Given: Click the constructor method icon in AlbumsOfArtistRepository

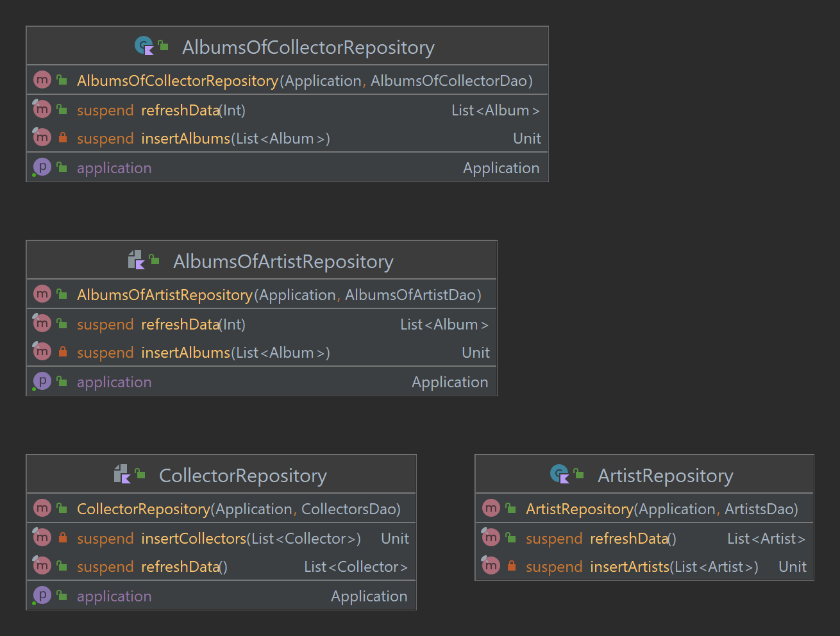Looking at the screenshot, I should 42,294.
